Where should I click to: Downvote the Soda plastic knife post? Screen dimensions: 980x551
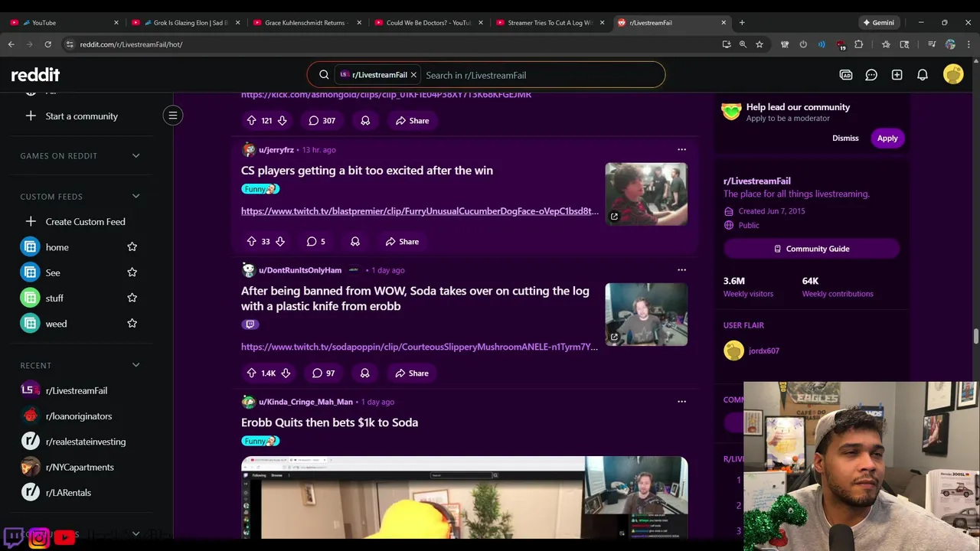(286, 373)
